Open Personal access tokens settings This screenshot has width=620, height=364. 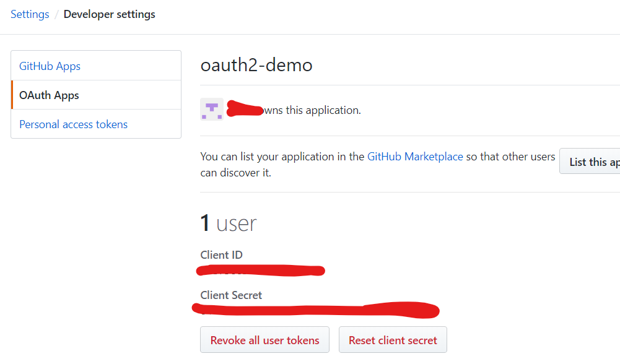pos(73,124)
